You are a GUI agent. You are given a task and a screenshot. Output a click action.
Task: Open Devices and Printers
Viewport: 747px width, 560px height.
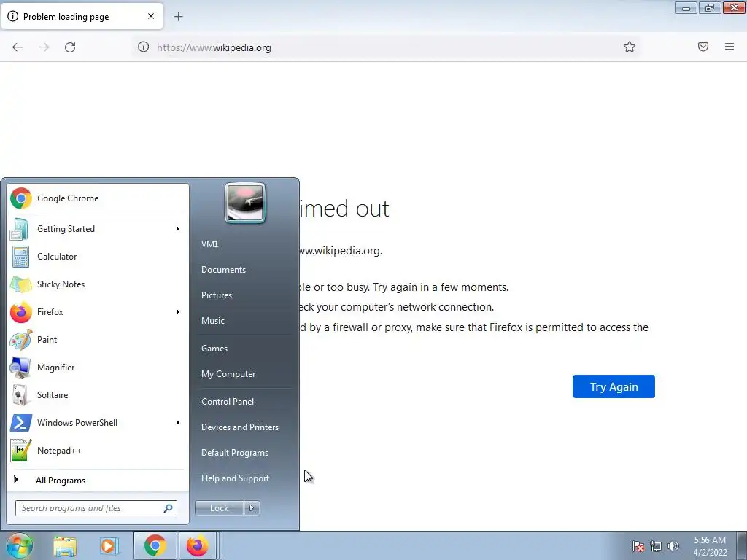239,427
